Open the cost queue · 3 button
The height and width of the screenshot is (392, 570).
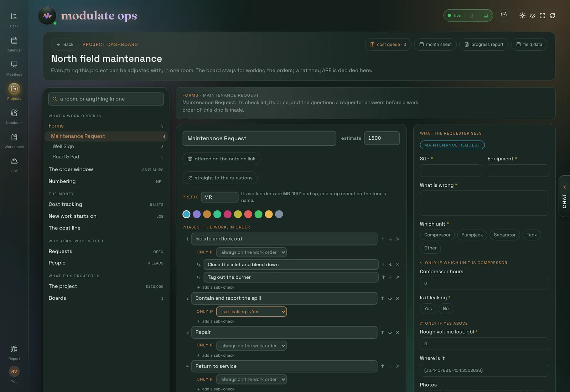(388, 45)
